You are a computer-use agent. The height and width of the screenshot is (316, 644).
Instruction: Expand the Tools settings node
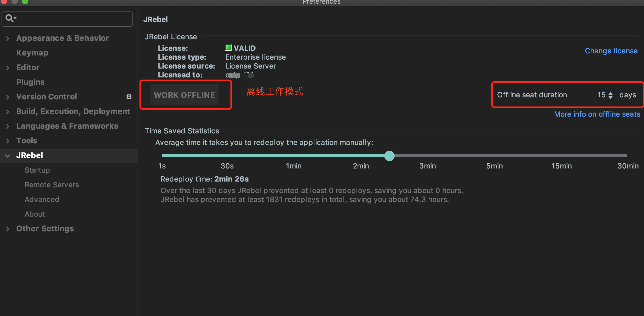click(x=8, y=141)
